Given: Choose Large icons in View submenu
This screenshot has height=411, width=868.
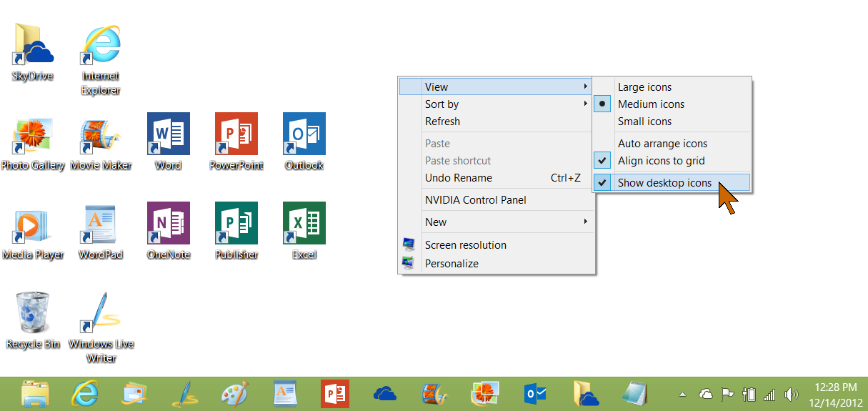Looking at the screenshot, I should click(672, 87).
